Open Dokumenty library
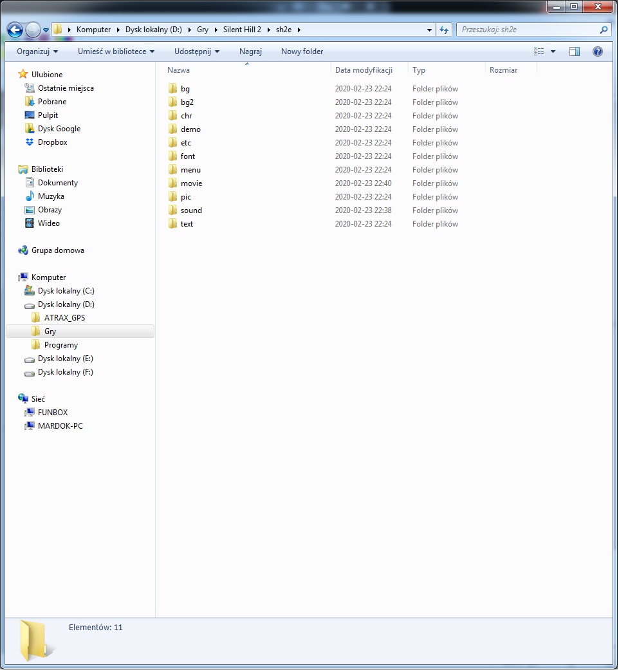619x672 pixels. (58, 183)
